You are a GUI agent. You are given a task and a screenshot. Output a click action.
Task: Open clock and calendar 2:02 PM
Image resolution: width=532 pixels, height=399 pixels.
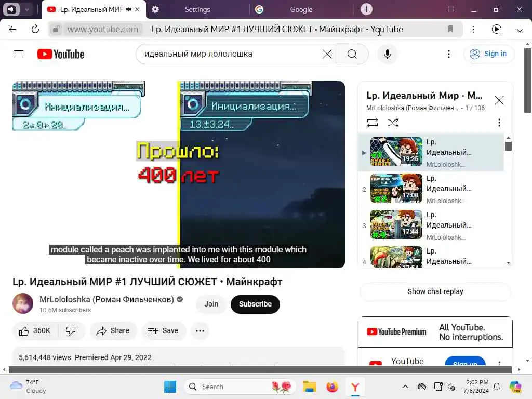click(x=477, y=387)
